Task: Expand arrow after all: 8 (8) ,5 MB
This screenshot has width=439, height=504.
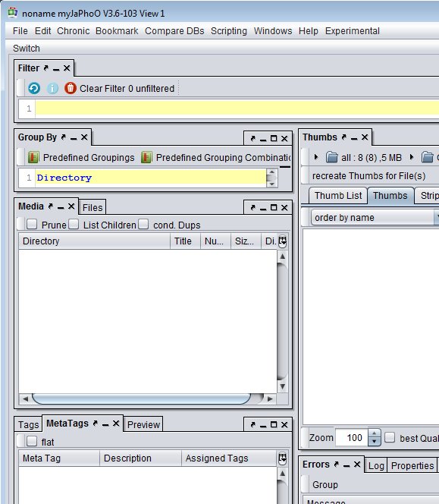Action: (412, 157)
